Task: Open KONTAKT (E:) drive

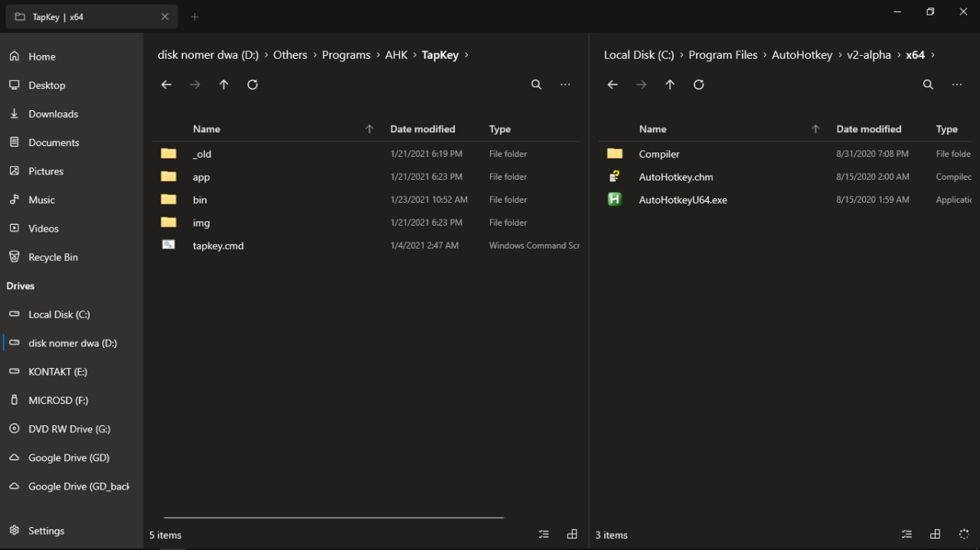Action: [72, 372]
